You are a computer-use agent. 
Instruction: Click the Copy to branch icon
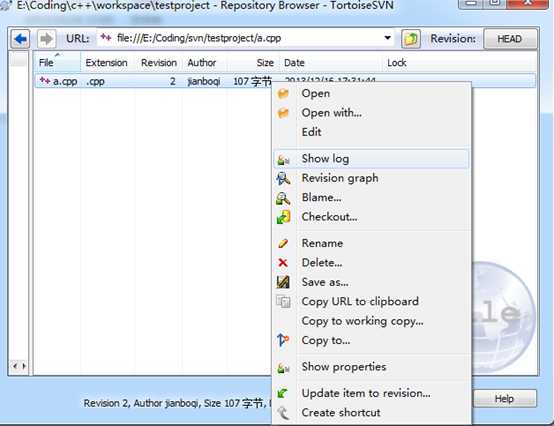[283, 340]
